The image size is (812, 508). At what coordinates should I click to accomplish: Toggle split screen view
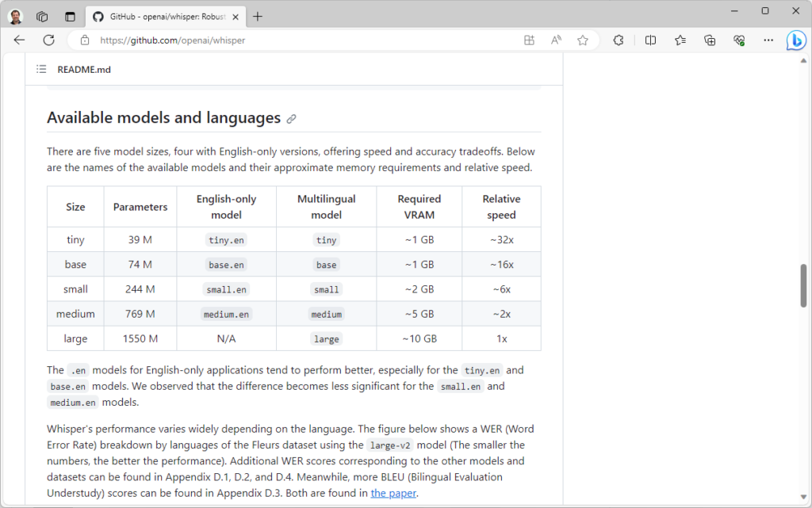coord(650,40)
